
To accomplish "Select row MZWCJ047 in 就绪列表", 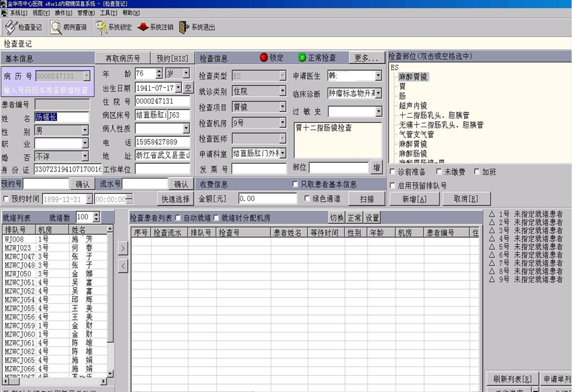I will tap(55, 256).
